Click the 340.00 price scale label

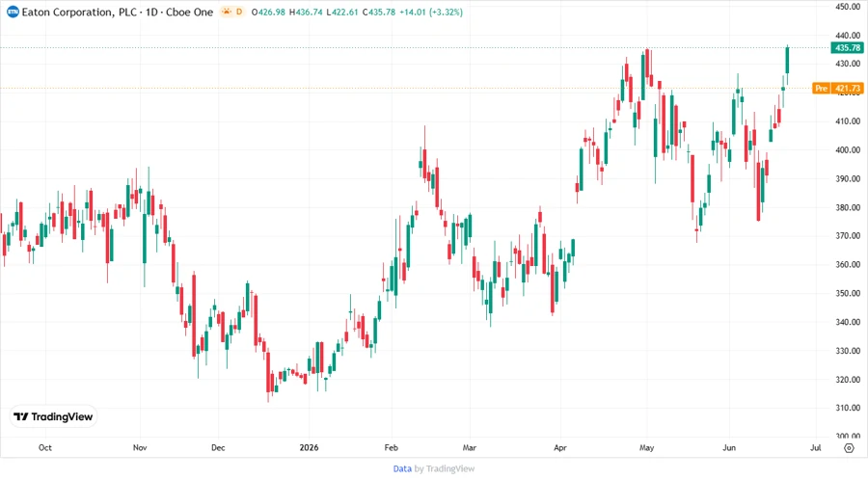pos(848,322)
